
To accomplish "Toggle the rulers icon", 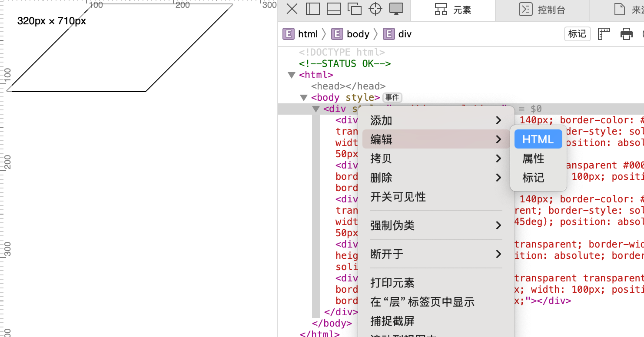I will click(604, 34).
